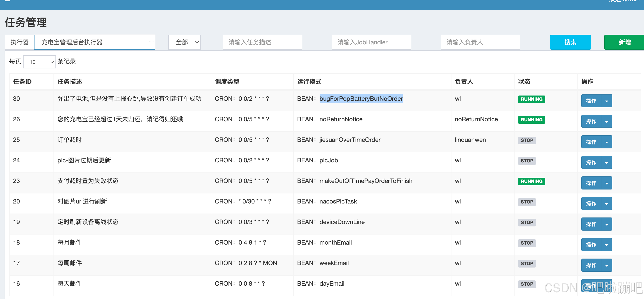Expand action caret for noReturnNotice task
Image resolution: width=644 pixels, height=299 pixels.
pos(606,122)
